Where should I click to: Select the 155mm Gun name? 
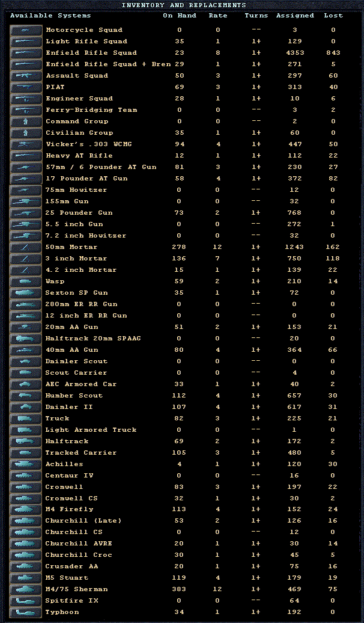pos(67,201)
